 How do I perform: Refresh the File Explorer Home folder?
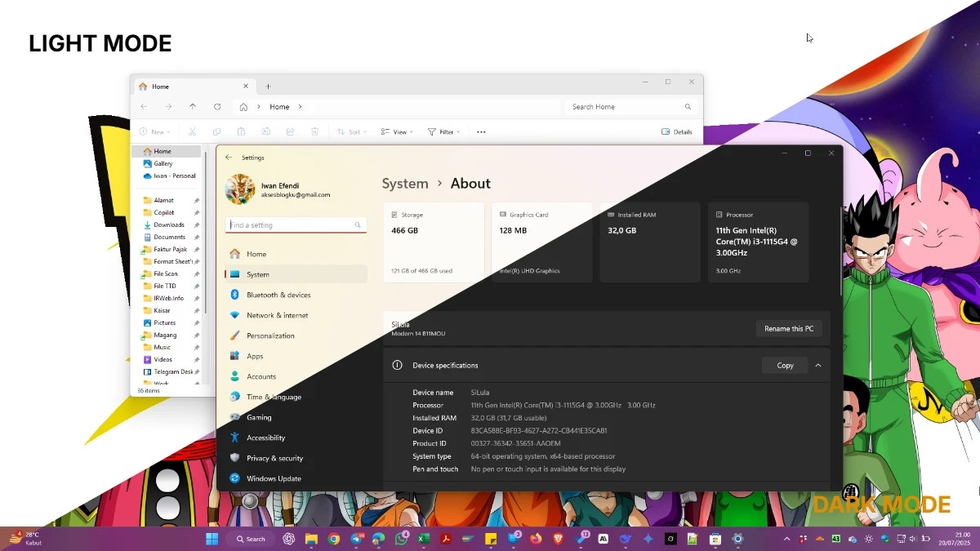point(217,107)
